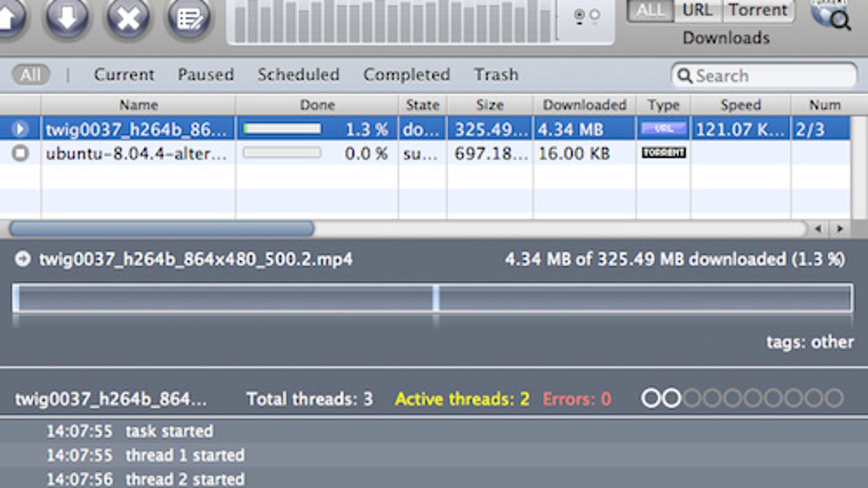Click Errors: 0 label

[577, 399]
